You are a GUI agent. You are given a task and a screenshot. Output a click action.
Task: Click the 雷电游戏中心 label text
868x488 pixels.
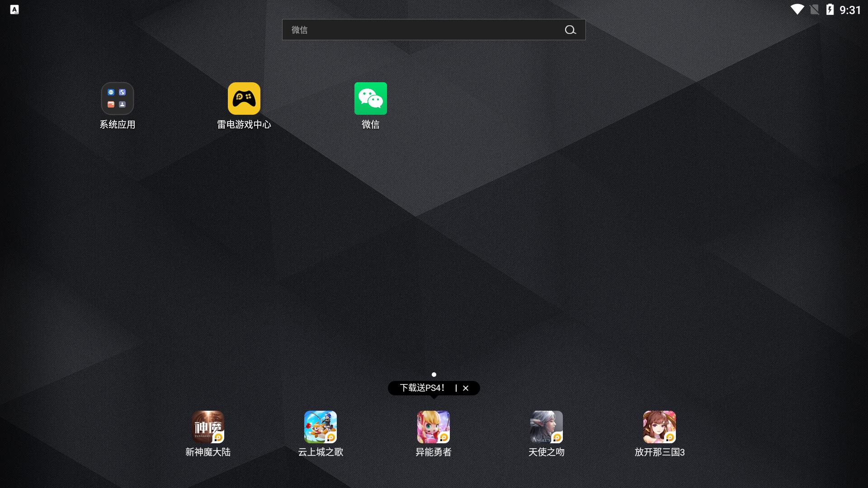pos(244,125)
